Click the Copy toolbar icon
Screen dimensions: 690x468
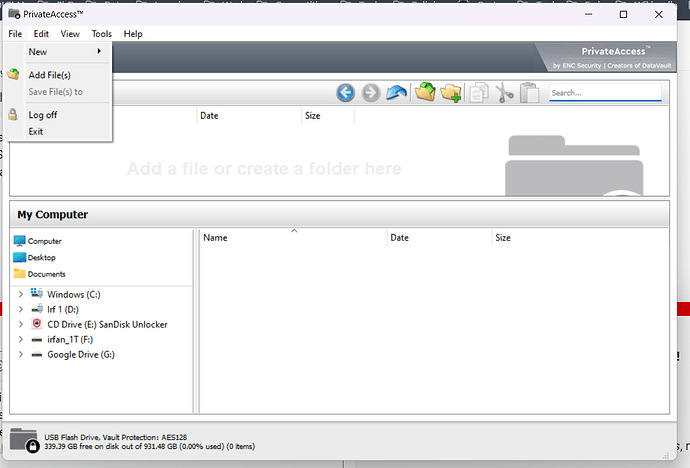pos(479,92)
